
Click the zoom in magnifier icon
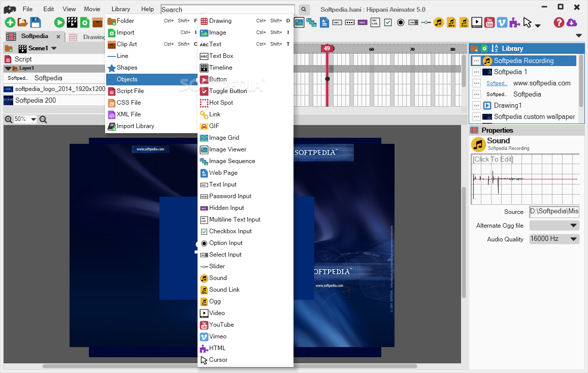click(8, 119)
